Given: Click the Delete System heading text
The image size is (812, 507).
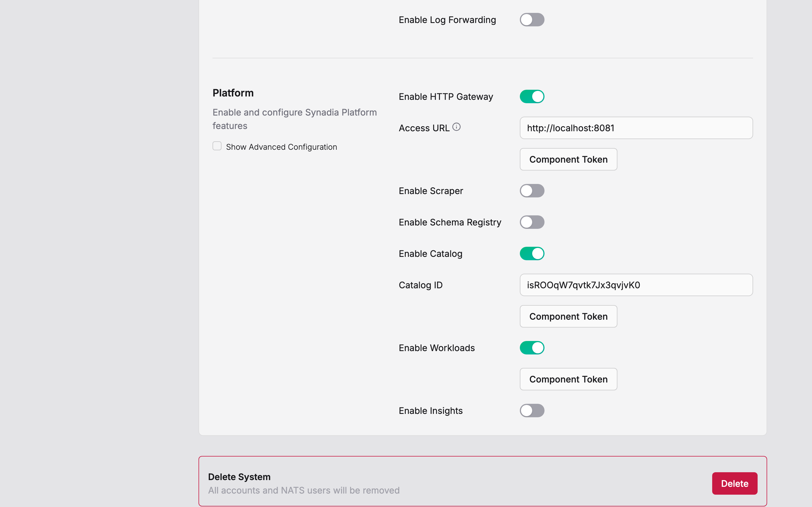Looking at the screenshot, I should [239, 477].
